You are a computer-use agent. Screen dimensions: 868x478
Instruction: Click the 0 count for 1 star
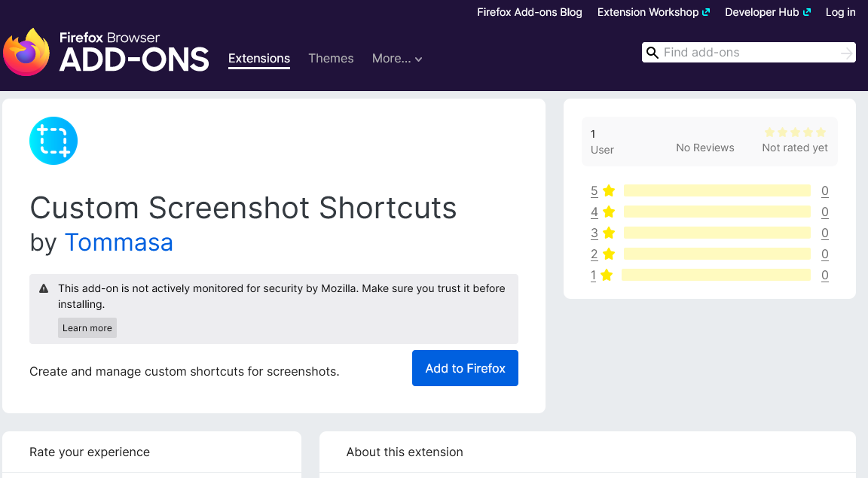click(825, 275)
